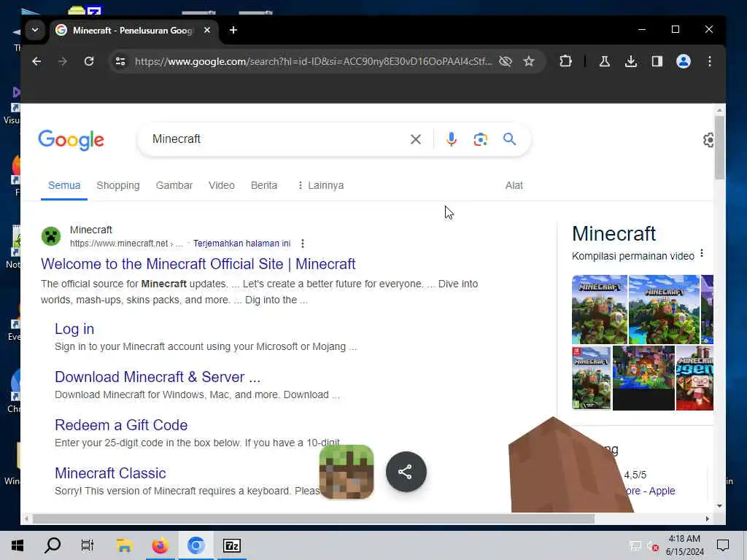Click the Apple link in knowledge panel
The image size is (747, 560).
tap(662, 491)
